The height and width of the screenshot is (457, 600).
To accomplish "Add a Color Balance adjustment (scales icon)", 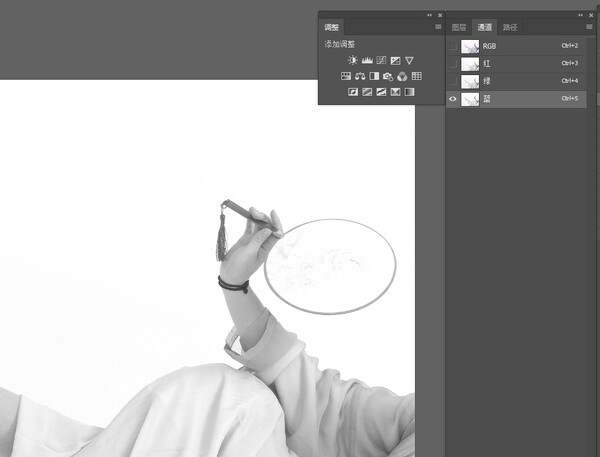I will [360, 76].
